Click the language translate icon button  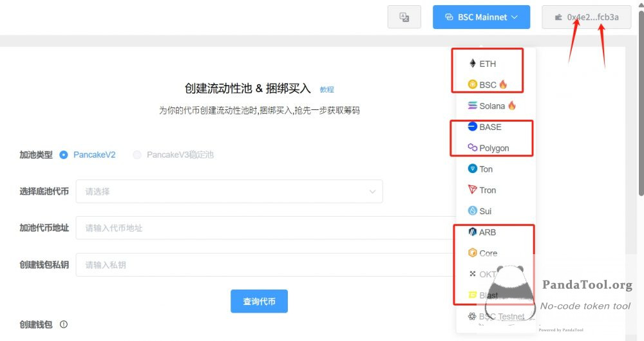coord(404,17)
